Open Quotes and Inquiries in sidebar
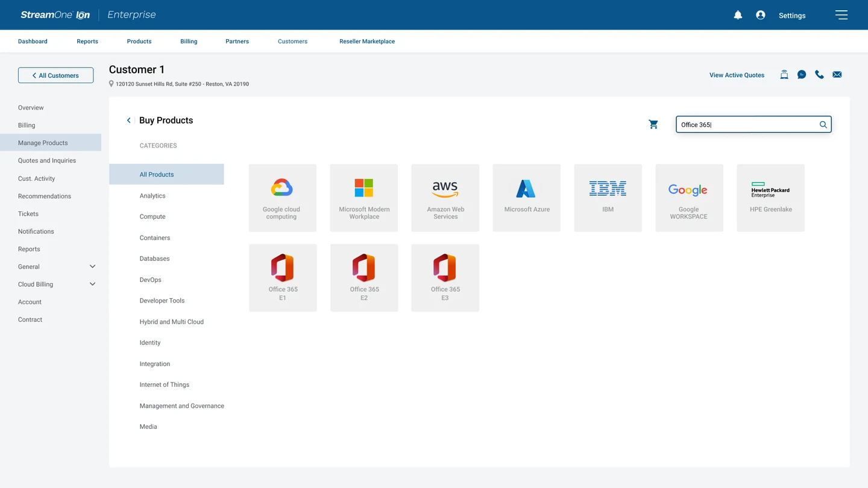The width and height of the screenshot is (868, 488). pyautogui.click(x=47, y=161)
